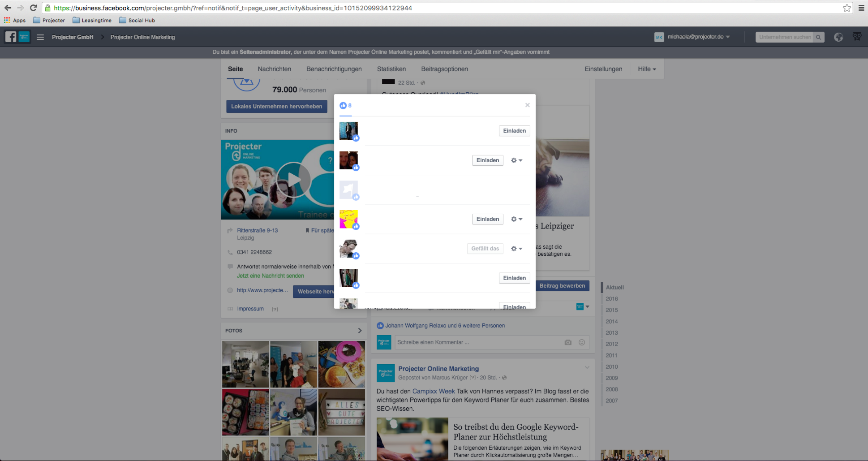
Task: Open the Leasingtime bookmarks folder
Action: point(92,20)
